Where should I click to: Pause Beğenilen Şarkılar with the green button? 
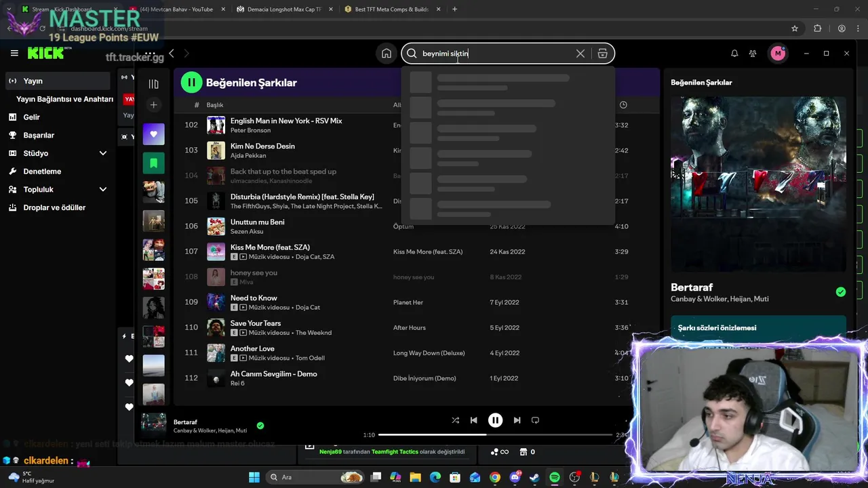pos(191,83)
